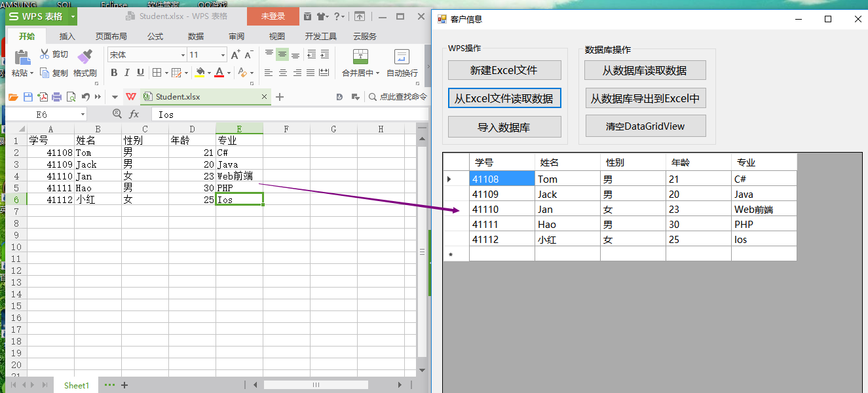Open the 数据 (Data) ribbon tab
868x393 pixels.
[196, 37]
